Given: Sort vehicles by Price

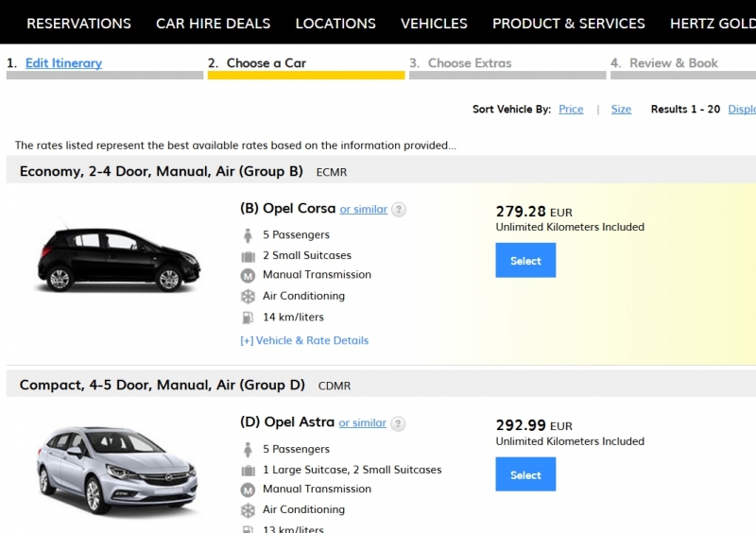Looking at the screenshot, I should (x=571, y=110).
